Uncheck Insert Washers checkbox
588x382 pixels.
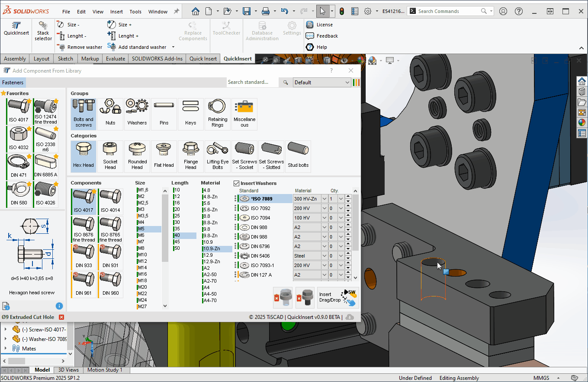click(237, 183)
